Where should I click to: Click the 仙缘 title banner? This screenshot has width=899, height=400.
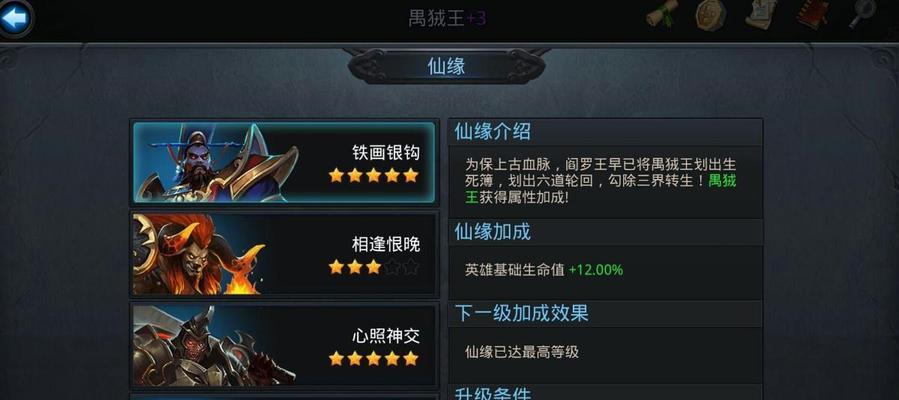point(446,66)
